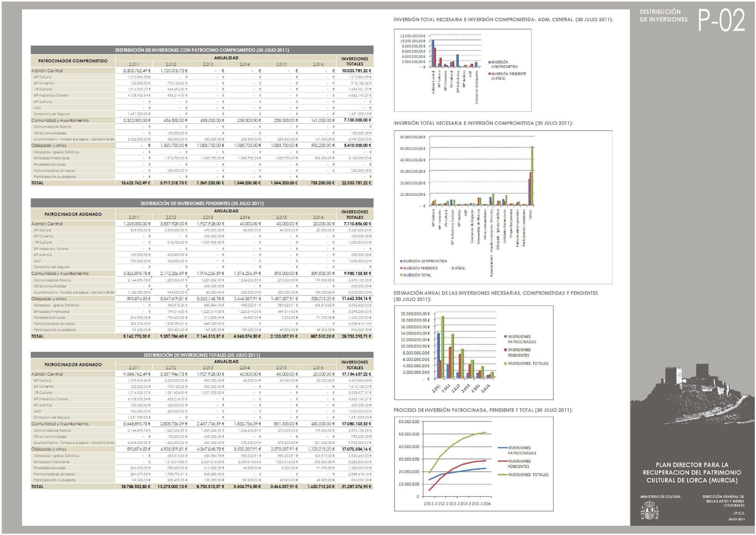
Task: Click the total 887.515,20 €
Action: [323, 336]
